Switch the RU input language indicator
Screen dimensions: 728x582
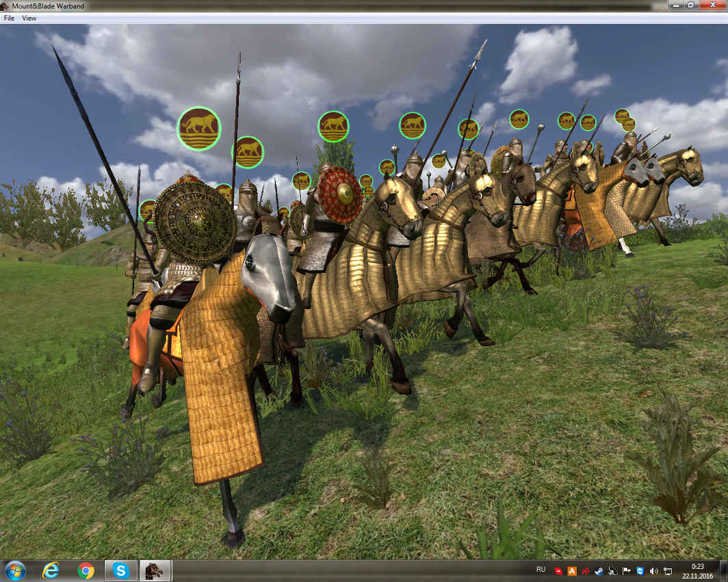[541, 570]
